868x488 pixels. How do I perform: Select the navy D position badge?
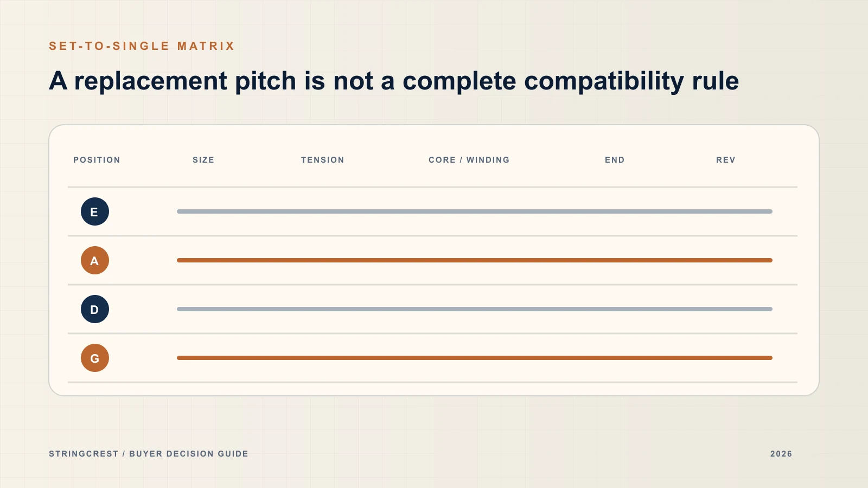point(95,309)
